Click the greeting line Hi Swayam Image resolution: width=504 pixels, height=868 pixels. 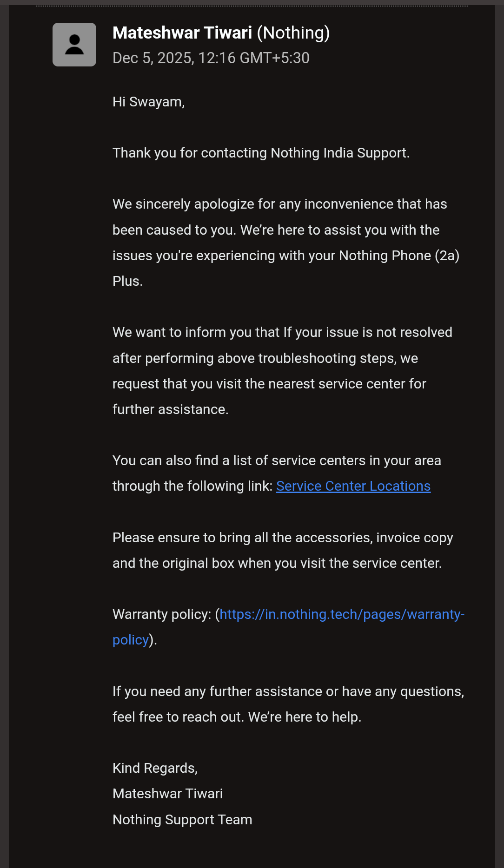pyautogui.click(x=149, y=101)
